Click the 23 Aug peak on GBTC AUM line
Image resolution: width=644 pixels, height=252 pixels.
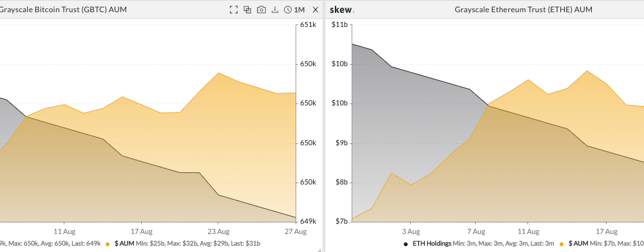pyautogui.click(x=218, y=73)
